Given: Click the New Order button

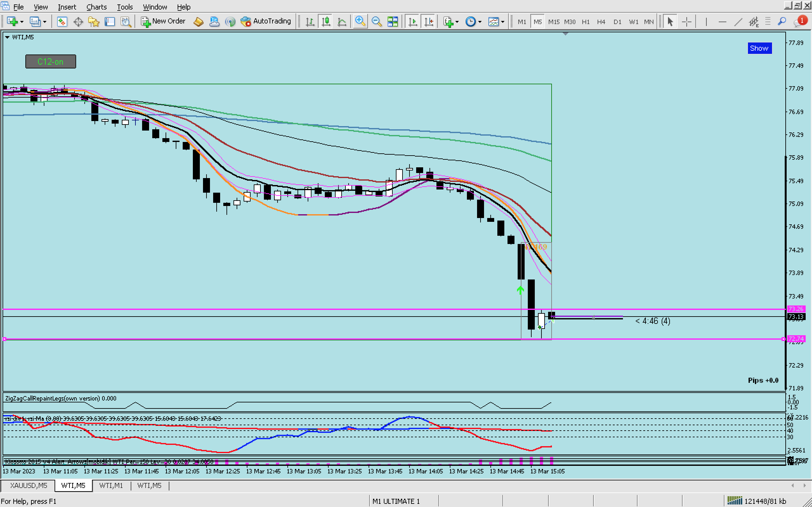Looking at the screenshot, I should coord(163,22).
